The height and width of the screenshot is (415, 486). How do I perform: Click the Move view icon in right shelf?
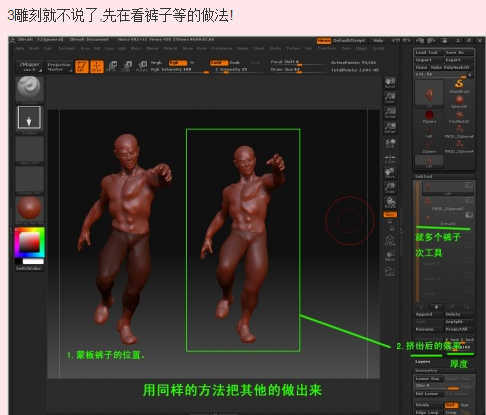click(x=390, y=173)
